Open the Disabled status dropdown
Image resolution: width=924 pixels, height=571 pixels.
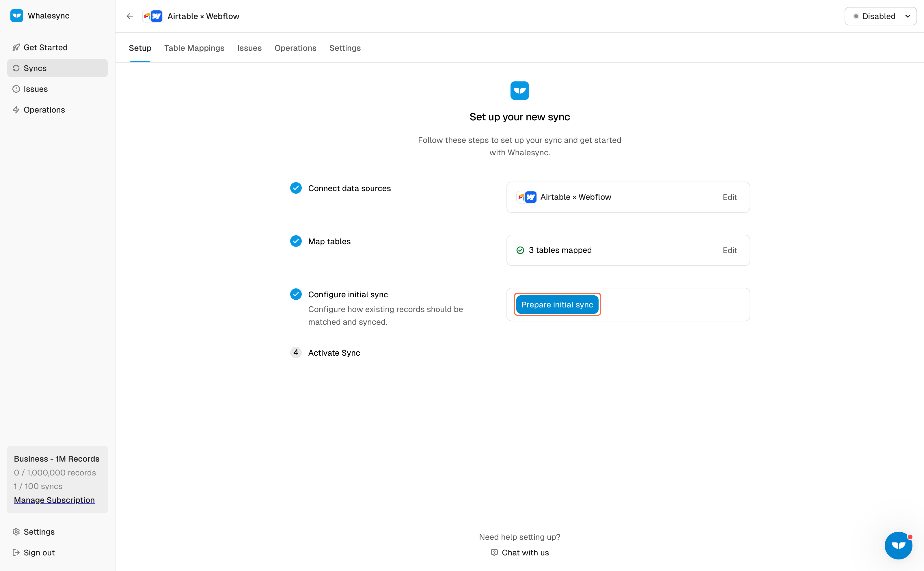[881, 16]
